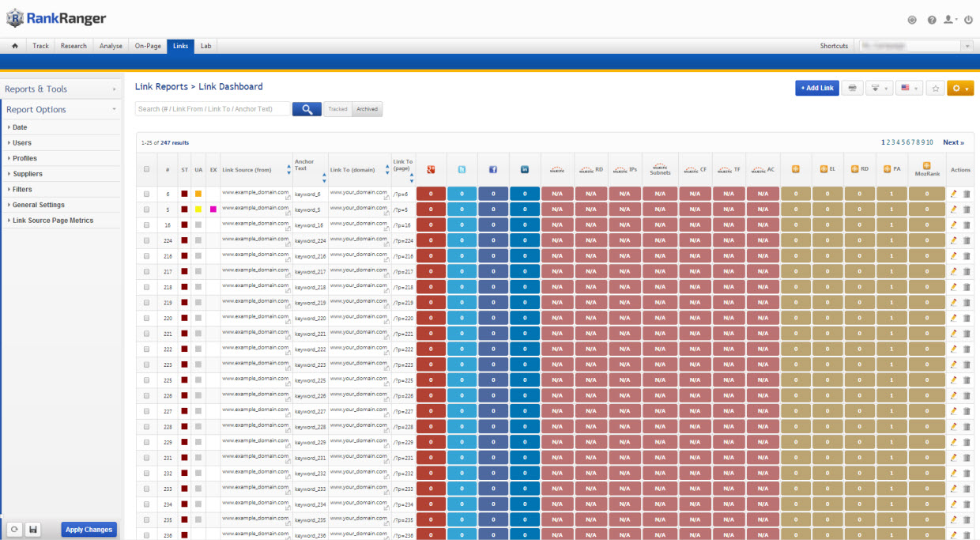Open the help question mark icon
This screenshot has height=540, width=980.
pos(932,20)
